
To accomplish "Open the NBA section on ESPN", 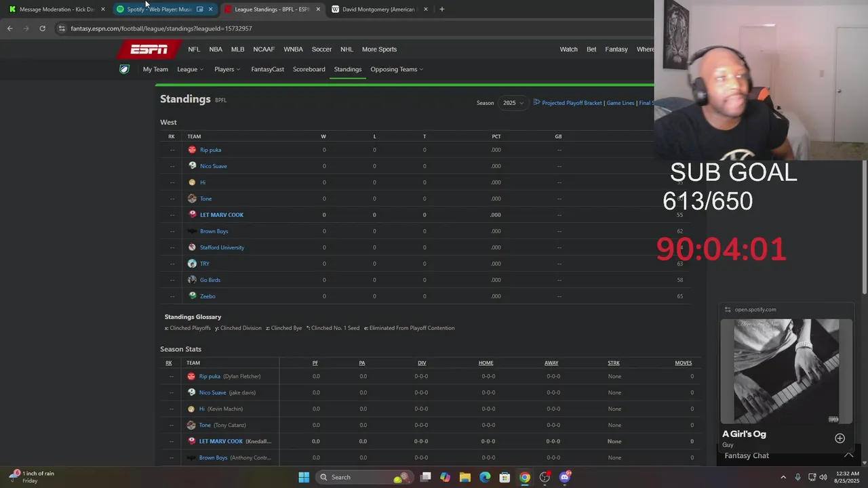I will tap(216, 49).
